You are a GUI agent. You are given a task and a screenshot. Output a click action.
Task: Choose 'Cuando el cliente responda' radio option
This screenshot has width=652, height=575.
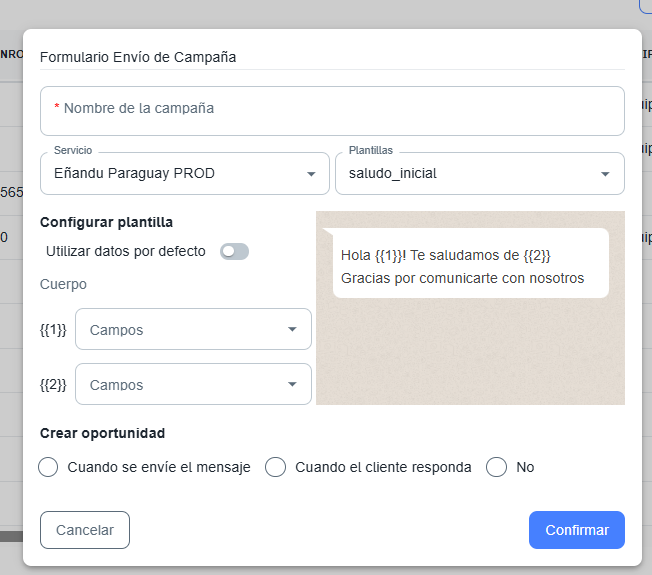point(276,467)
